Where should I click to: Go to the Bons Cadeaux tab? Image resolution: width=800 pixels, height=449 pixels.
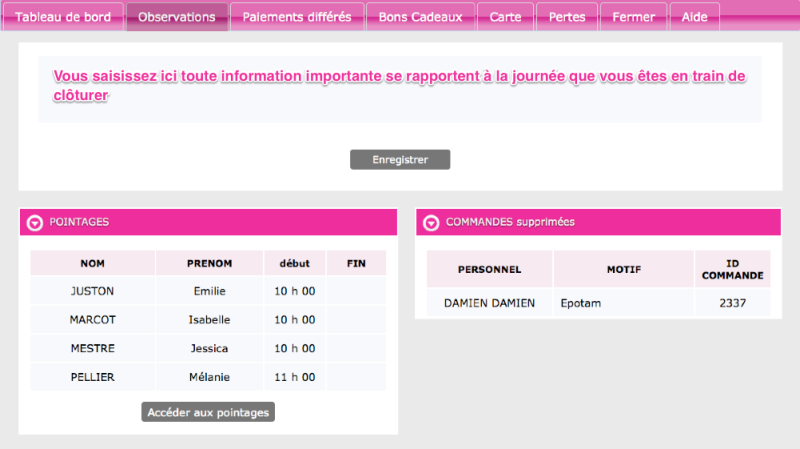point(420,17)
